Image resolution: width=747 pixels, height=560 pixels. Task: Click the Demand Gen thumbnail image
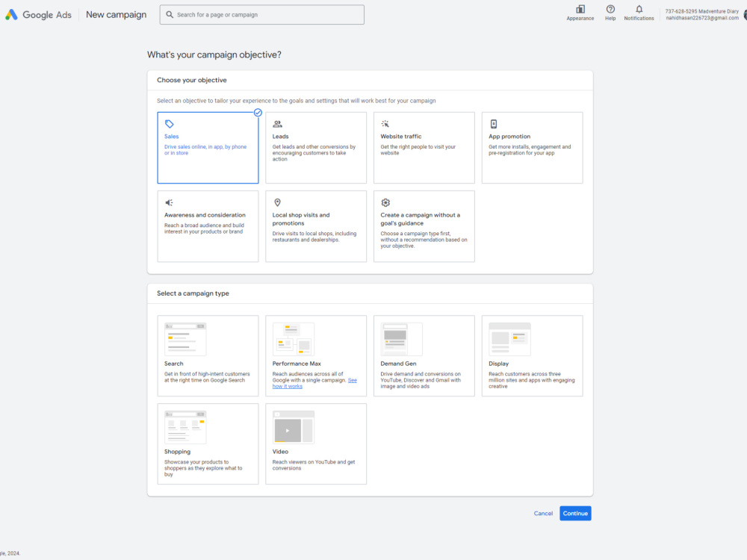[401, 339]
